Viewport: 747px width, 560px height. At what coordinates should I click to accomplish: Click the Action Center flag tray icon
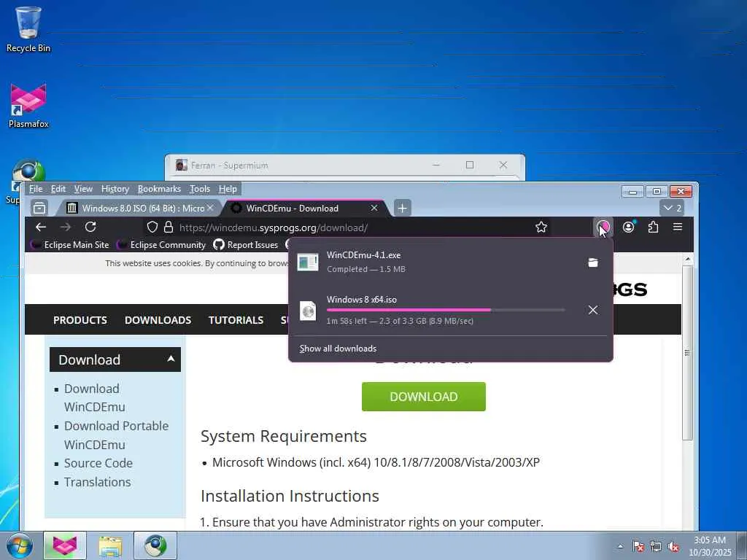tap(638, 547)
